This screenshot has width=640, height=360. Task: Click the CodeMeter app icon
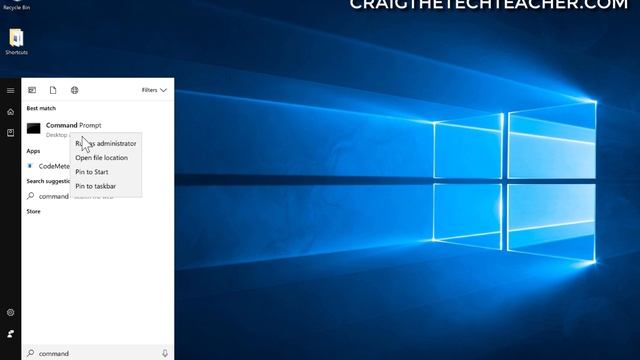pyautogui.click(x=30, y=166)
